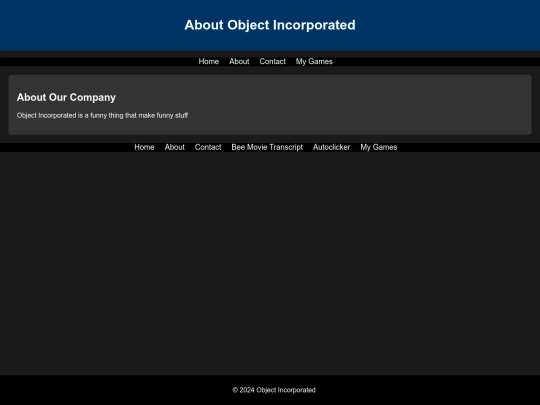Open the Autoclicker link
Screen dimensions: 540x405
(x=332, y=147)
